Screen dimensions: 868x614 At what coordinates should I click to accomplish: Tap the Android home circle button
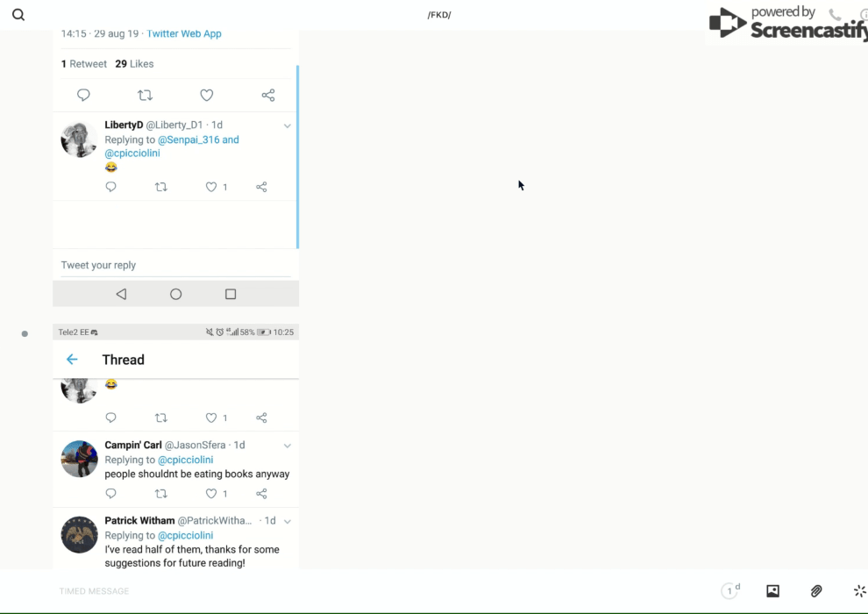pyautogui.click(x=175, y=295)
